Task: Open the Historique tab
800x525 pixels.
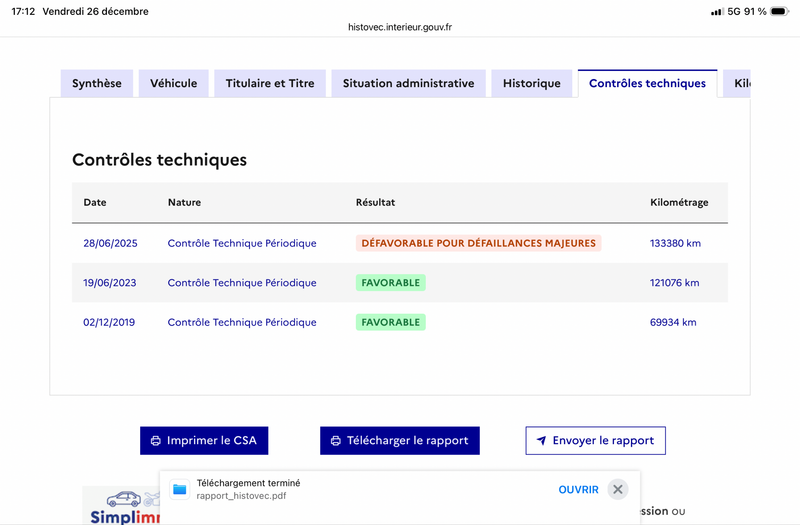Action: tap(532, 84)
